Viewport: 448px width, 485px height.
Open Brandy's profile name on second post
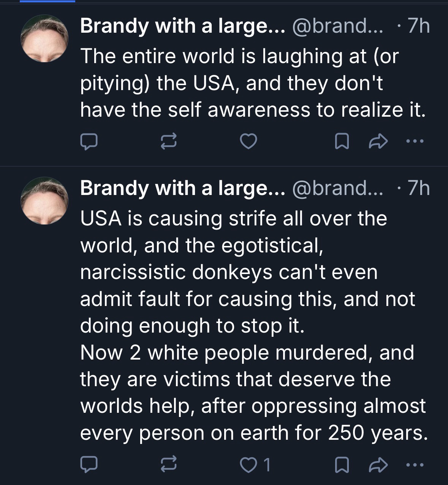tap(182, 189)
